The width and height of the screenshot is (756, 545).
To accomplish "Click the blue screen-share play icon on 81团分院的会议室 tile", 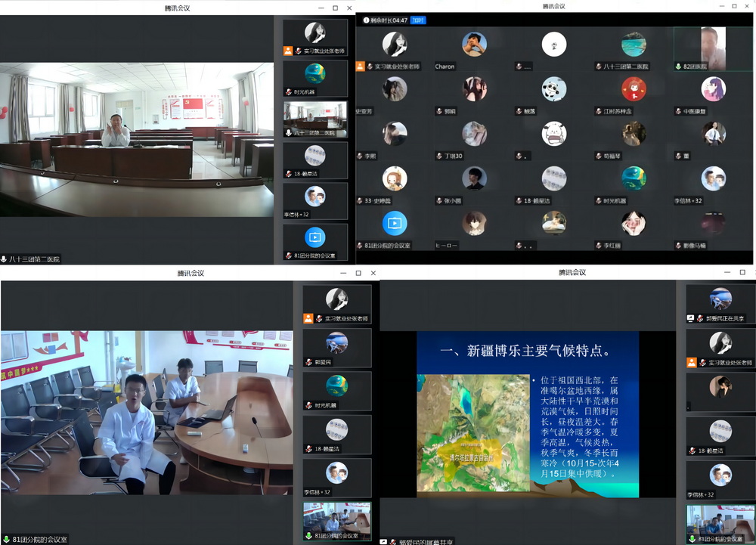I will click(x=395, y=221).
